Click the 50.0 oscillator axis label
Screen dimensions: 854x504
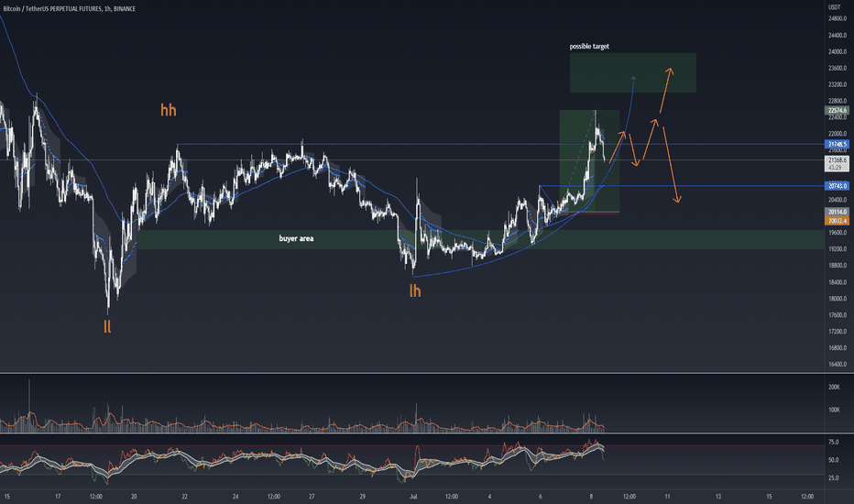pyautogui.click(x=833, y=460)
